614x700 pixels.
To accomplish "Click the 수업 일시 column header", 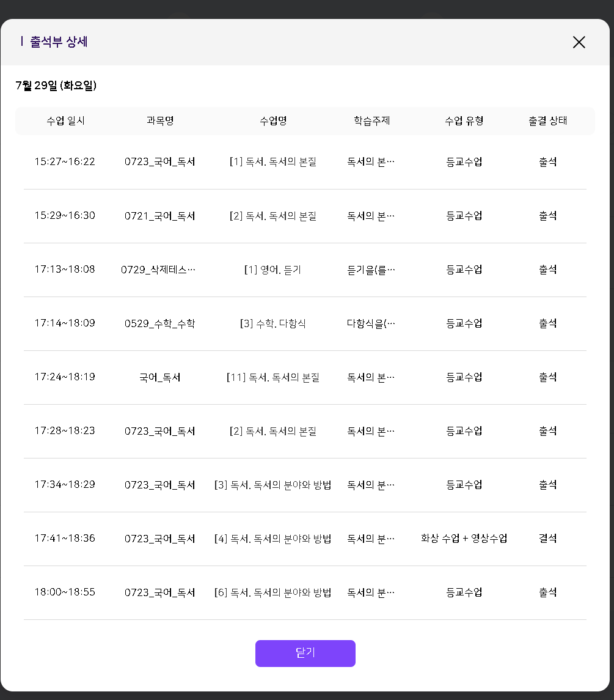I will pyautogui.click(x=65, y=121).
